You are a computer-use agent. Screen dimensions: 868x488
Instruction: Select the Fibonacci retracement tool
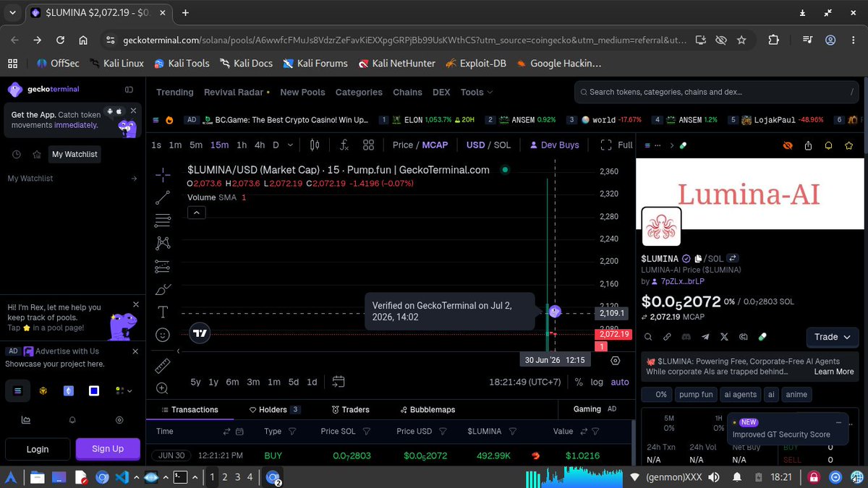pyautogui.click(x=163, y=220)
